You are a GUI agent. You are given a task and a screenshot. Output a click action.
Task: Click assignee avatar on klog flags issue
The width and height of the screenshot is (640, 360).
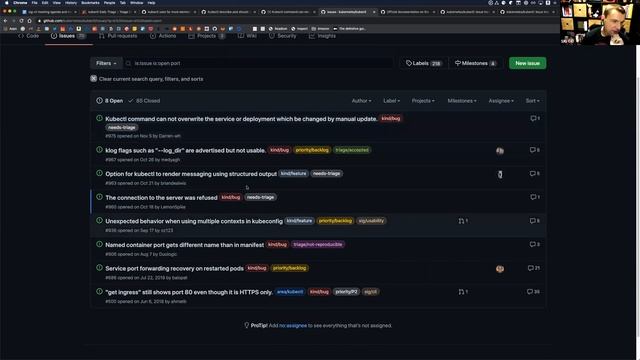500,151
